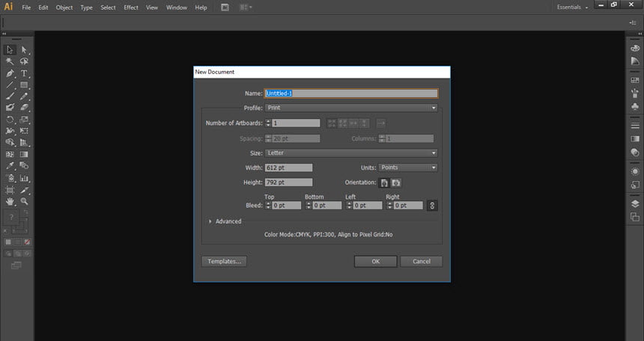644x341 pixels.
Task: Select the Free Transform tool
Action: [x=24, y=131]
